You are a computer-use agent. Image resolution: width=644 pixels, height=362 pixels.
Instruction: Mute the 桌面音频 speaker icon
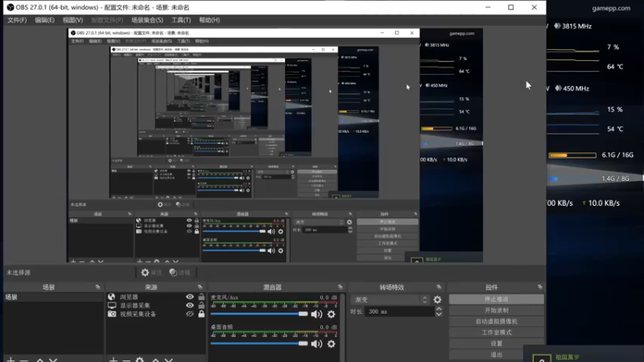(x=316, y=344)
